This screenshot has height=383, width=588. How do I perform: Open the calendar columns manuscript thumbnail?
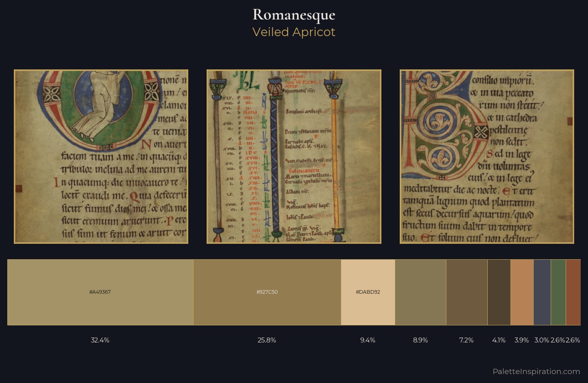click(294, 157)
